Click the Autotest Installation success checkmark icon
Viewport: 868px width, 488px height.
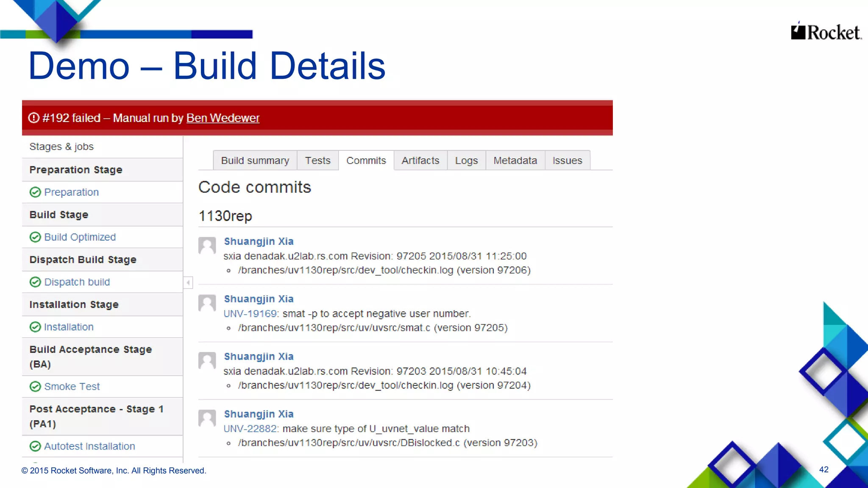35,446
